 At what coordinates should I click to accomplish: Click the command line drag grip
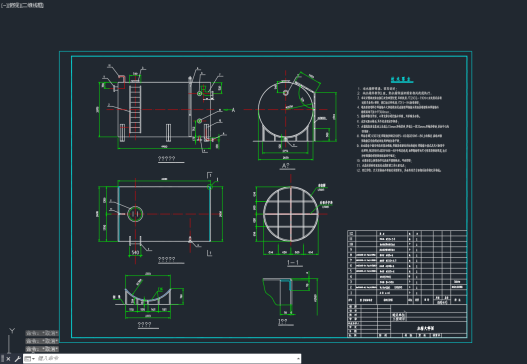pyautogui.click(x=3, y=359)
